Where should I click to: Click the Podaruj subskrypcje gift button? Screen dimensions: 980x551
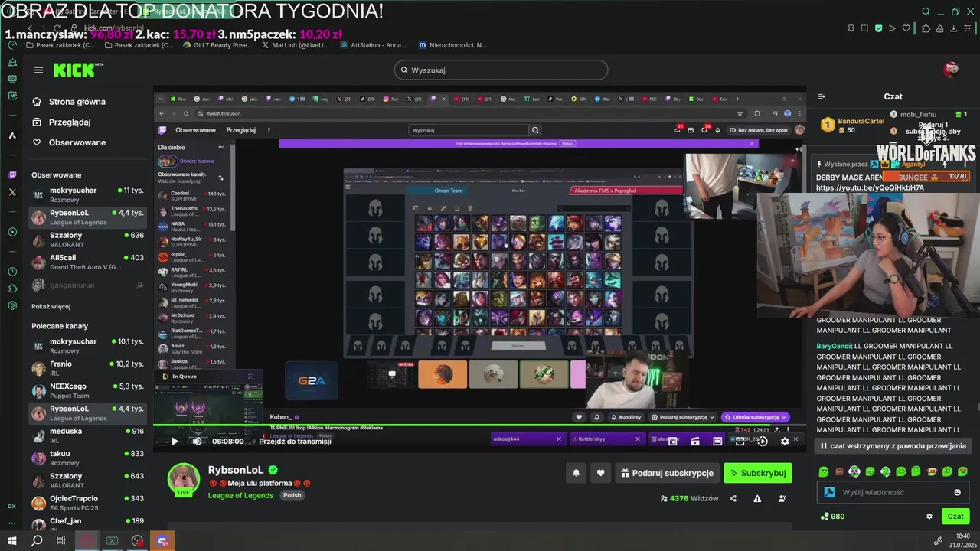coord(667,473)
